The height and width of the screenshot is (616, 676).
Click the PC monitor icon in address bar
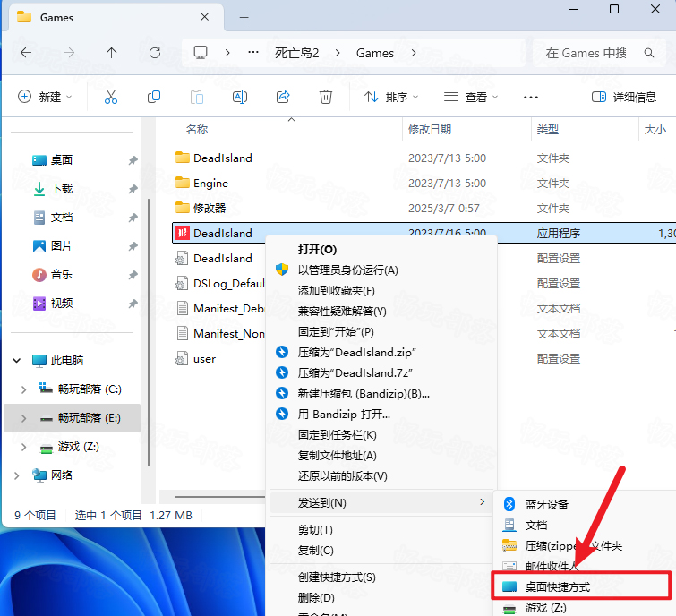201,53
